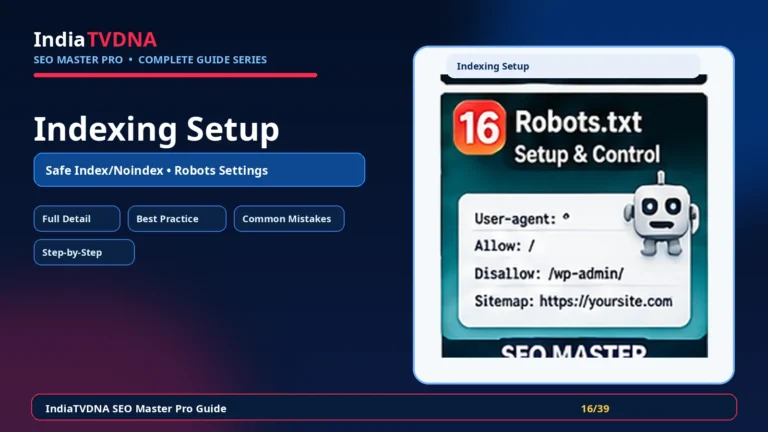Click the 'SEO MASTER' text at thumbnail bottom
Viewport: 768px width, 432px height.
point(574,351)
